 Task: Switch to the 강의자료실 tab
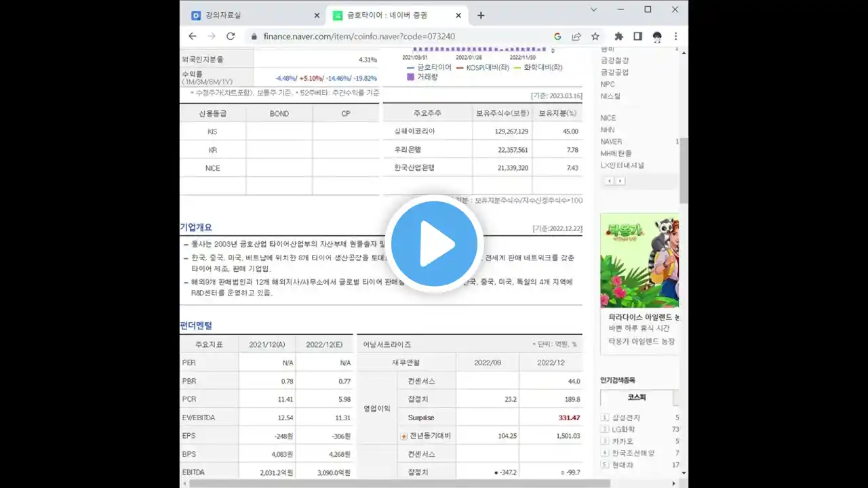pos(253,16)
